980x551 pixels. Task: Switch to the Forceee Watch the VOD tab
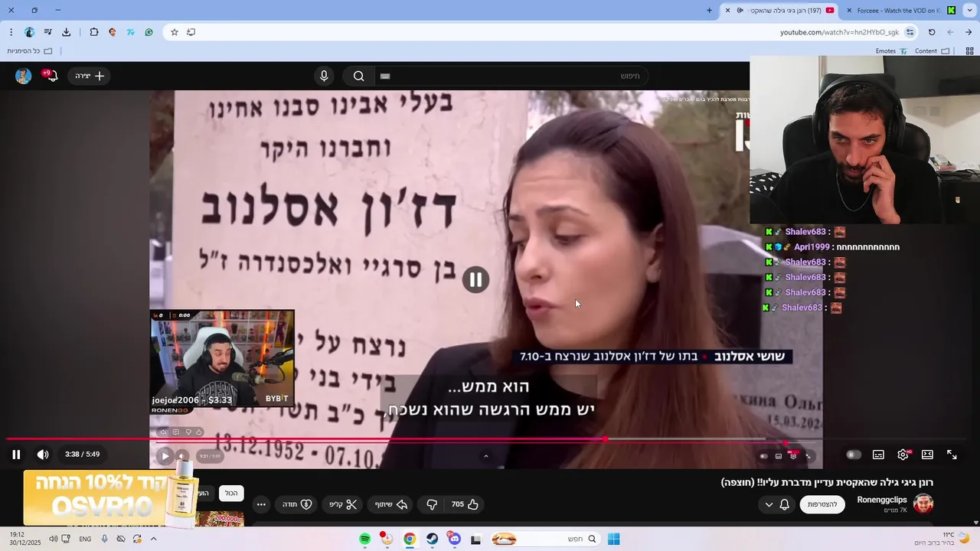[x=901, y=11]
